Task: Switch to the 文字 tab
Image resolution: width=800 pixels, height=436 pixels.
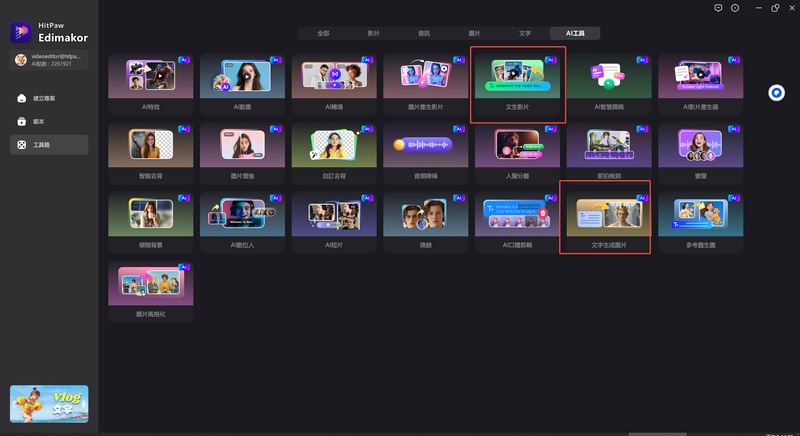Action: 525,33
